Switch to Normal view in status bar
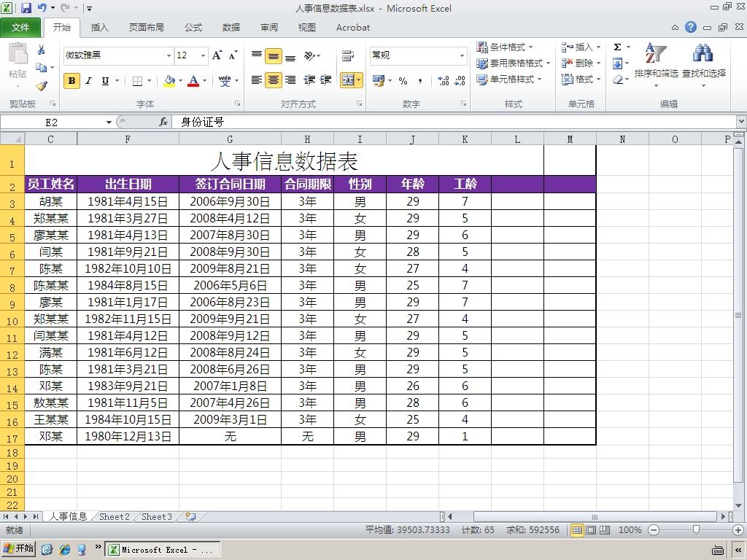Image resolution: width=747 pixels, height=560 pixels. [577, 530]
